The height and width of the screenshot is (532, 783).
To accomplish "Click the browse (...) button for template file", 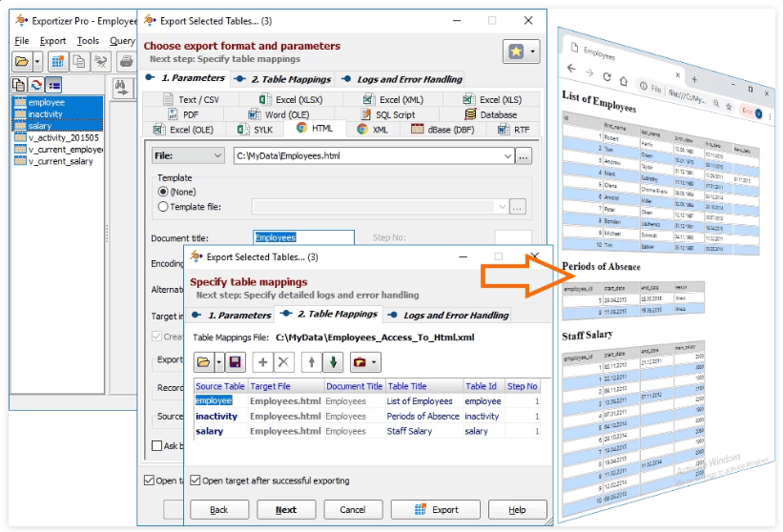I will (517, 207).
